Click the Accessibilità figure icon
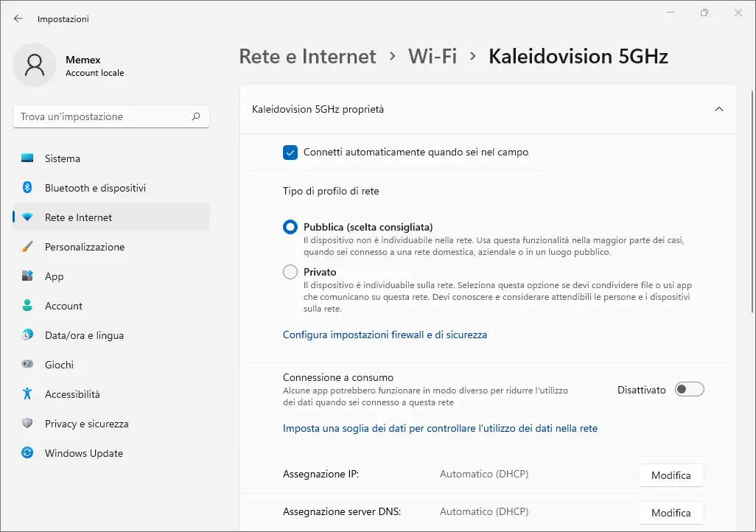756x532 pixels. [27, 393]
